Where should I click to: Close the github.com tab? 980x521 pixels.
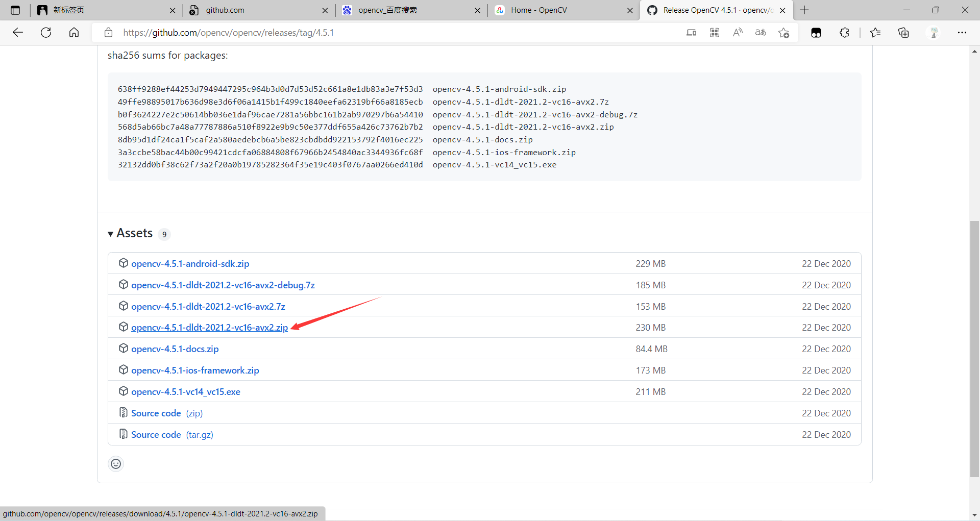(325, 10)
